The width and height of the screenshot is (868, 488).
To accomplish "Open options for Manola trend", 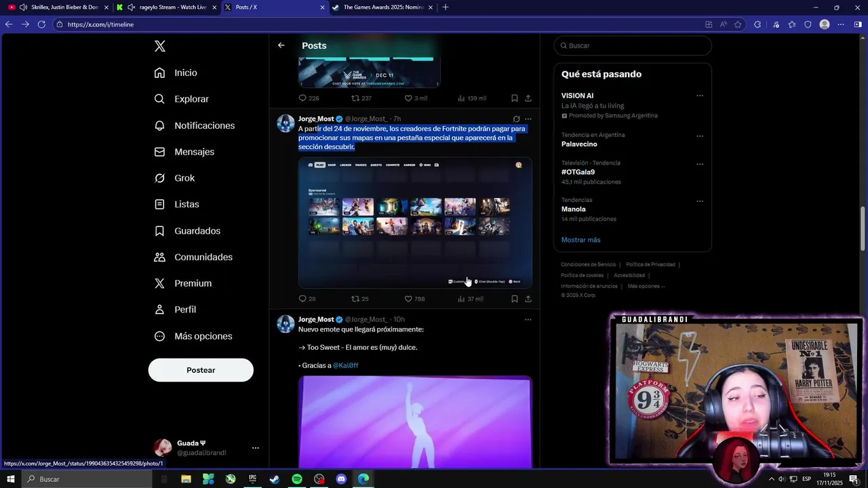I will tap(700, 201).
